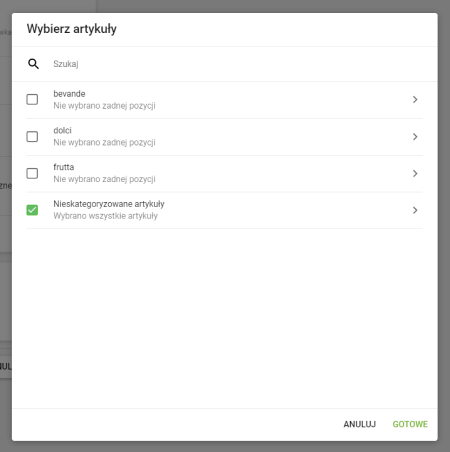The height and width of the screenshot is (452, 450).
Task: Click 'Nie wybrano żadnej pozycji' under bevande
Action: [104, 106]
